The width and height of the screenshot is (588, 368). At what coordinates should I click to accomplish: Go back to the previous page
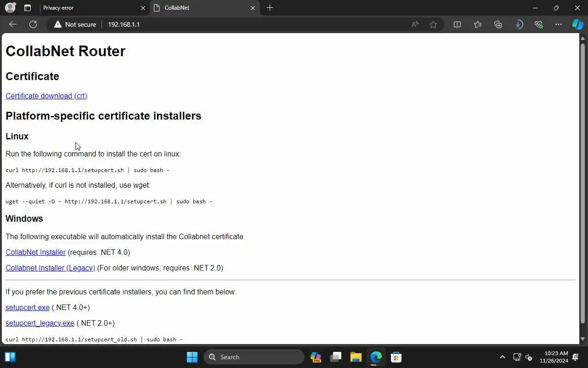[x=13, y=24]
